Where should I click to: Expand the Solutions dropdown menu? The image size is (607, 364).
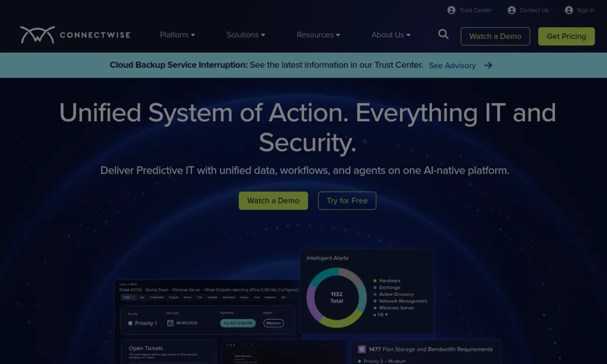pos(246,35)
